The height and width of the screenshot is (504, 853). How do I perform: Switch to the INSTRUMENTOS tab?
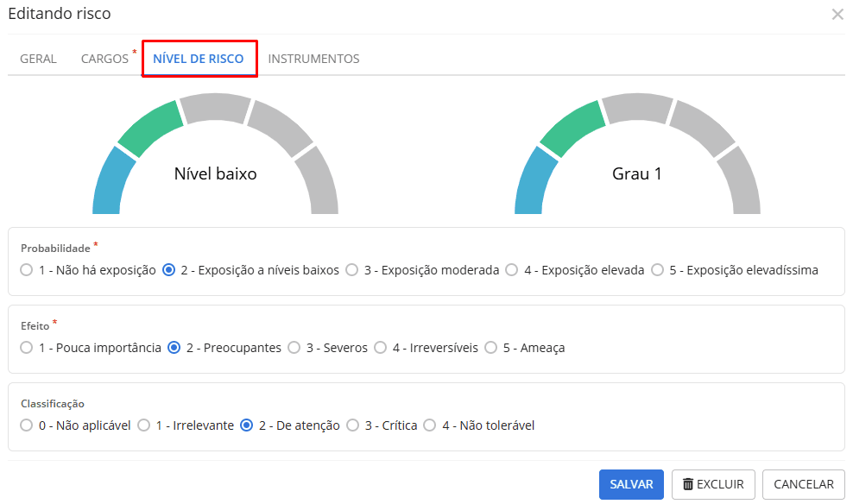point(313,59)
